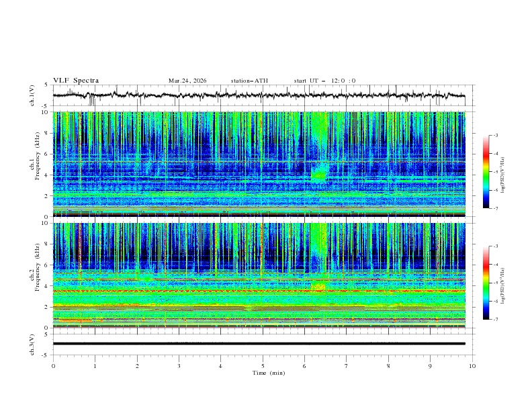Click the ch.2 spectrogram colorbar
The height and width of the screenshot is (411, 532).
tap(486, 283)
